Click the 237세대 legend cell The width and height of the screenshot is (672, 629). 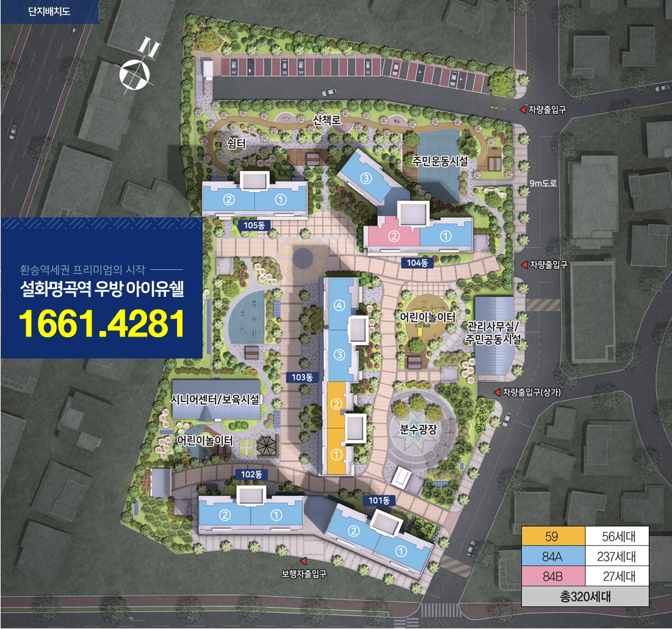point(616,556)
